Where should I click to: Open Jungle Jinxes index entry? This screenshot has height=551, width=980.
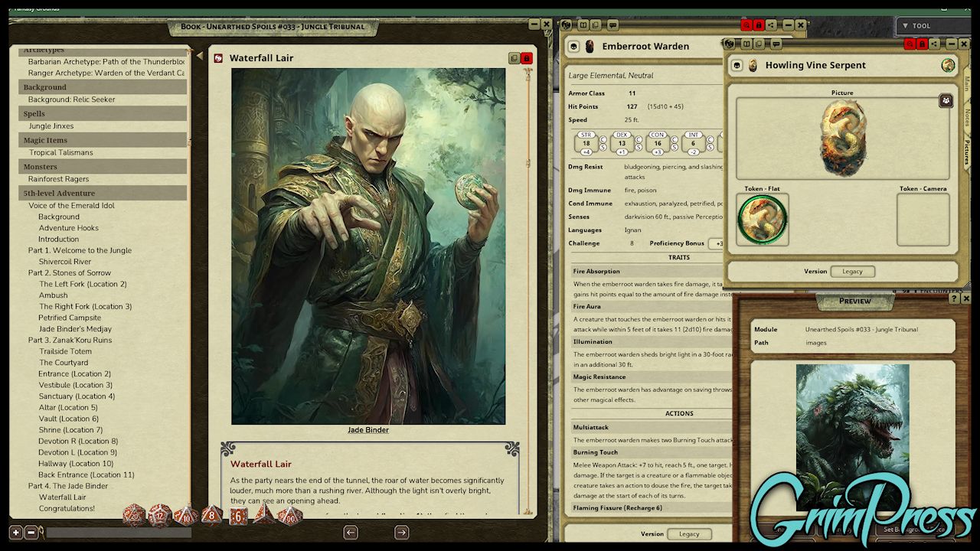tap(51, 126)
